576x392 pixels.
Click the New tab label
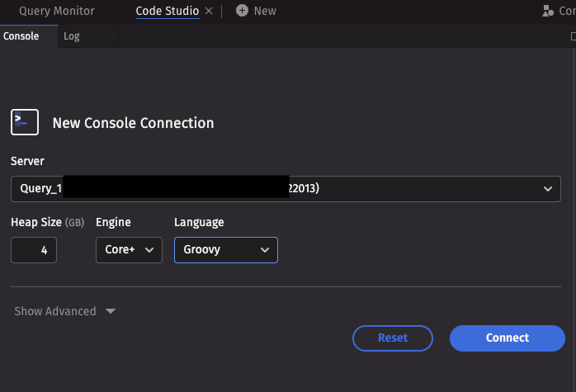265,11
